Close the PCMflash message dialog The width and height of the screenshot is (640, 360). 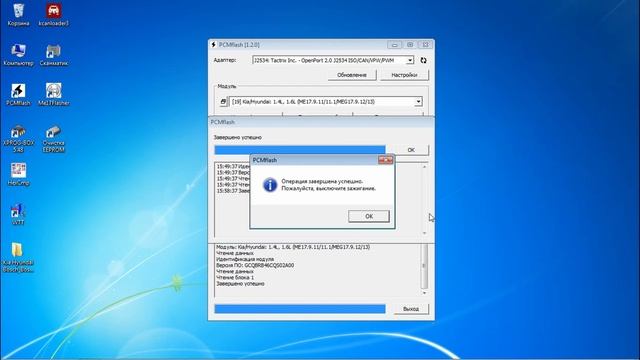385,160
